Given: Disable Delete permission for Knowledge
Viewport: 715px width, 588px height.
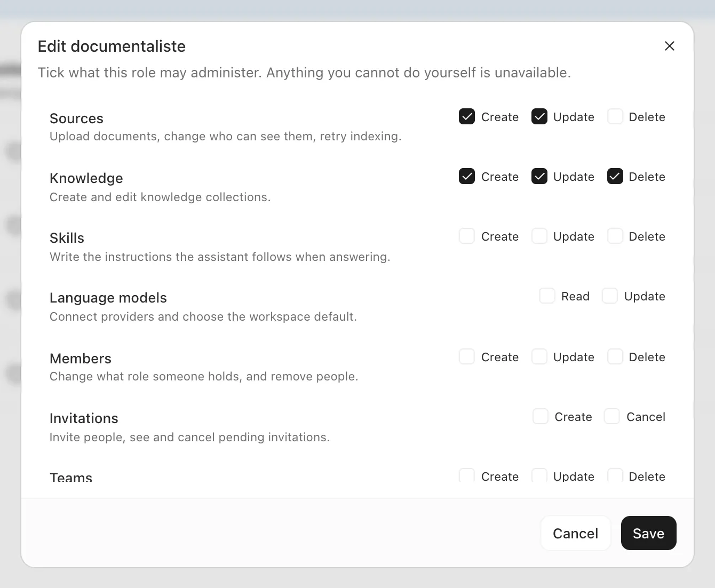Looking at the screenshot, I should [x=615, y=176].
